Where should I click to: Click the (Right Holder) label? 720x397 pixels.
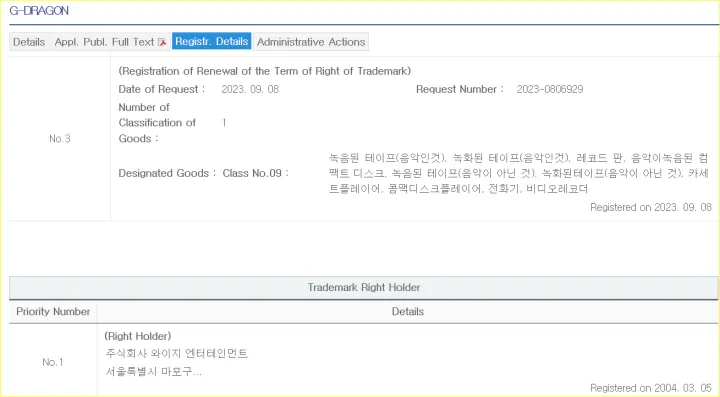138,336
